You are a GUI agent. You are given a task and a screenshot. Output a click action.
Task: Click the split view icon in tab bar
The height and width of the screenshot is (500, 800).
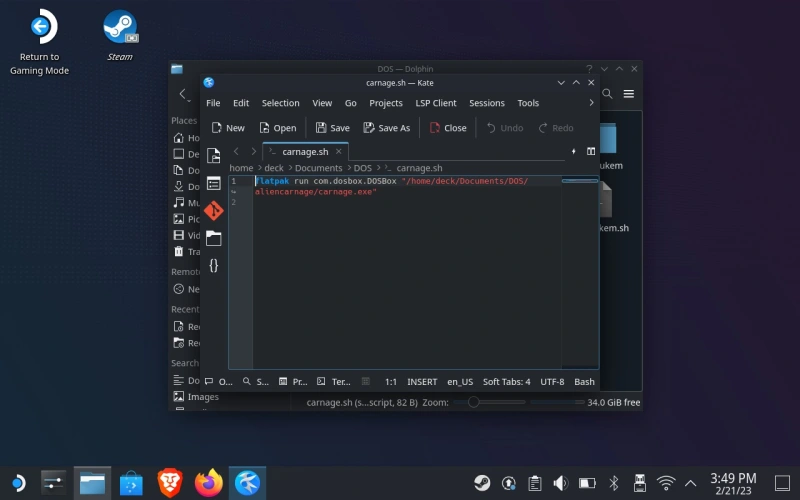[x=591, y=151]
